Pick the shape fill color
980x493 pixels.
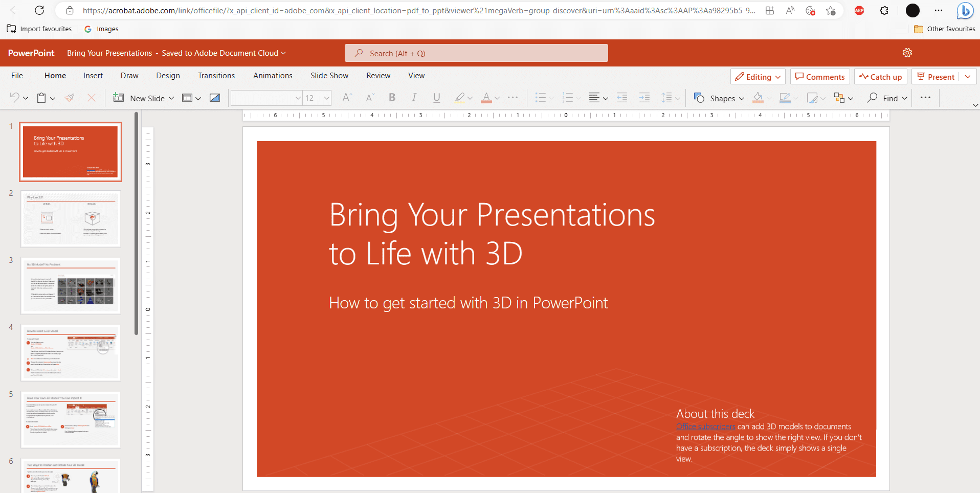[758, 98]
